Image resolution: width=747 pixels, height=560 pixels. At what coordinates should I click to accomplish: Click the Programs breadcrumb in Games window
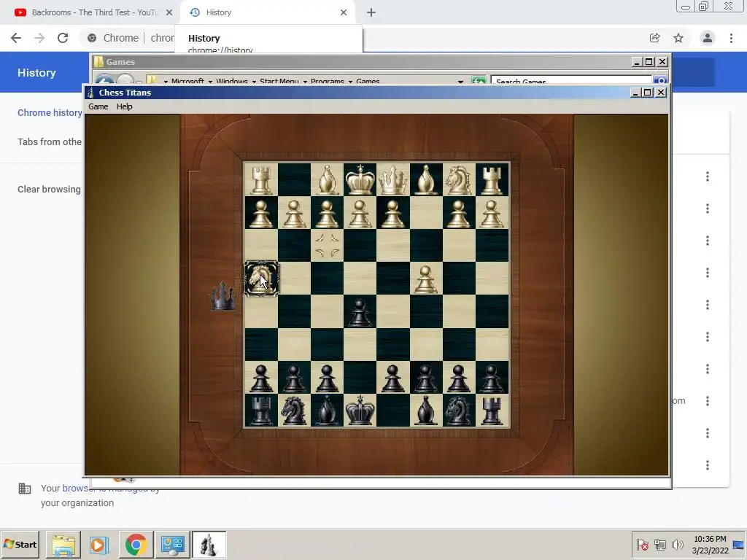(x=328, y=82)
